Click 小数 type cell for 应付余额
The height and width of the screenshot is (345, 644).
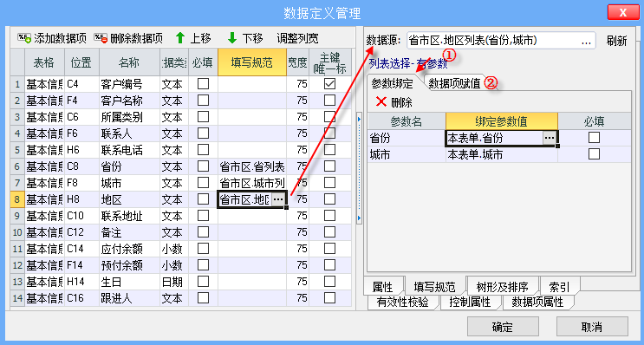(x=174, y=249)
